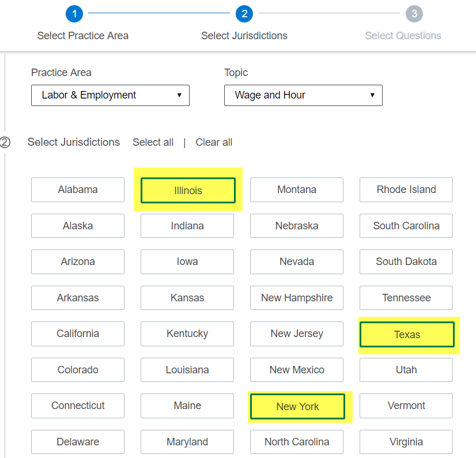Screen dimensions: 476x458
Task: Click the Select all link
Action: (x=153, y=142)
